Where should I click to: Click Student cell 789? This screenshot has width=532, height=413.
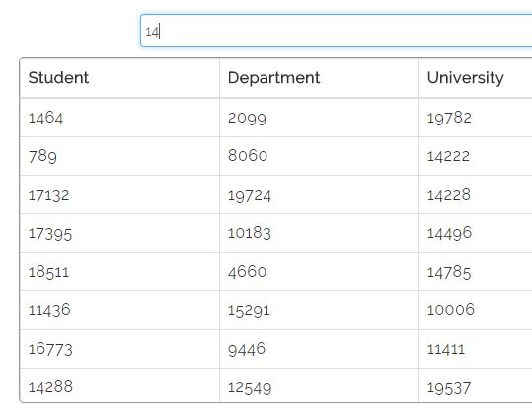pos(119,156)
